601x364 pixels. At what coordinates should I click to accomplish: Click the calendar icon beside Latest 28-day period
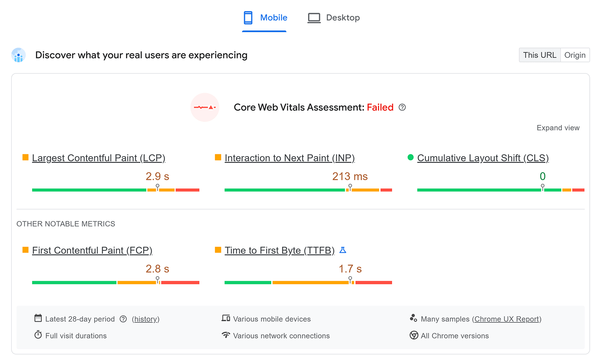tap(38, 318)
